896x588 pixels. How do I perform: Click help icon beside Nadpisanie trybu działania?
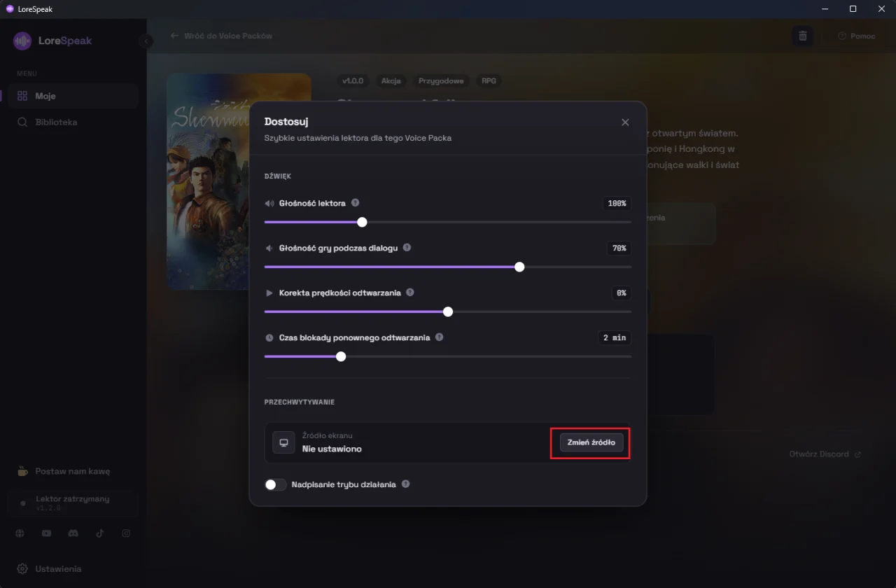(x=405, y=484)
